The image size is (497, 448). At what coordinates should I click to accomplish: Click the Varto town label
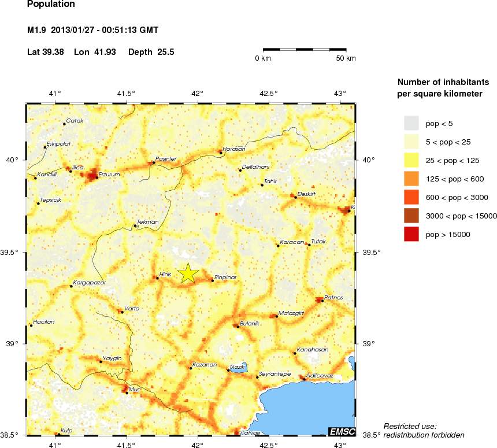132,309
